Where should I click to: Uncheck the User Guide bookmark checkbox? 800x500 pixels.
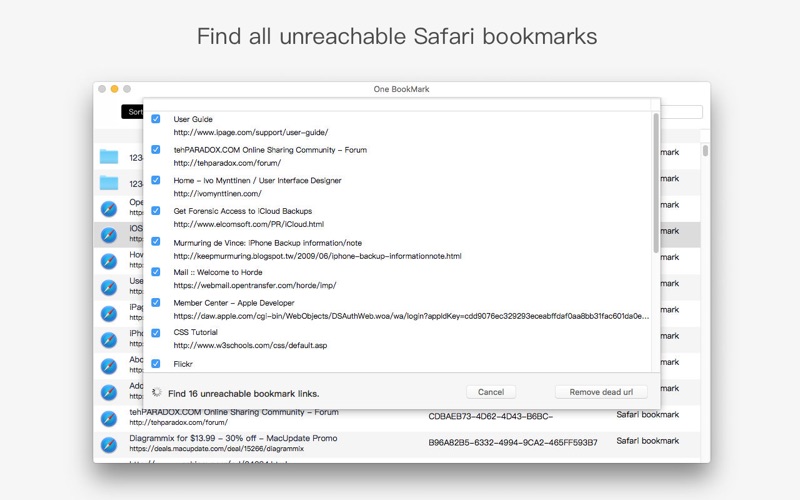(156, 119)
